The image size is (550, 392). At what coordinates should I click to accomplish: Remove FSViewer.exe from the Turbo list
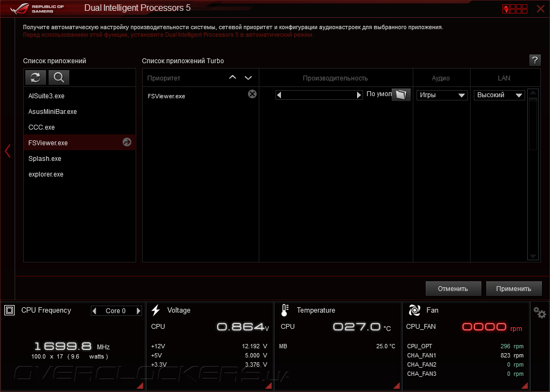[x=252, y=94]
